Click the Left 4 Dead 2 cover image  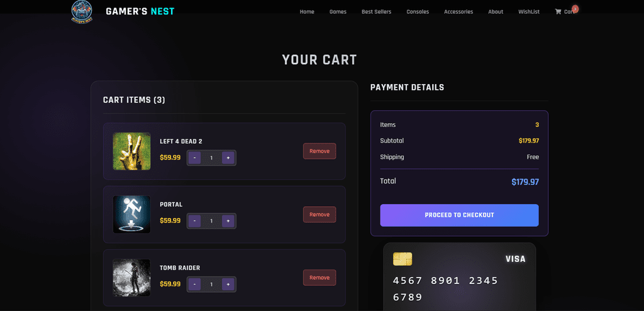coord(132,151)
